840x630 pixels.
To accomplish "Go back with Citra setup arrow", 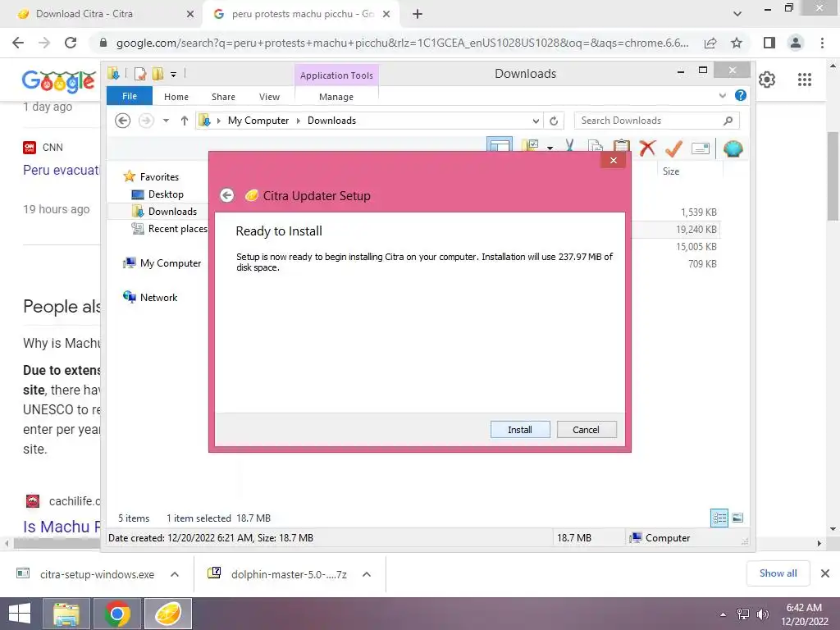I will tap(227, 195).
